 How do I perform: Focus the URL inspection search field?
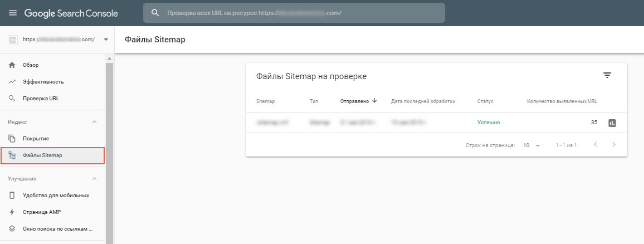tap(294, 13)
